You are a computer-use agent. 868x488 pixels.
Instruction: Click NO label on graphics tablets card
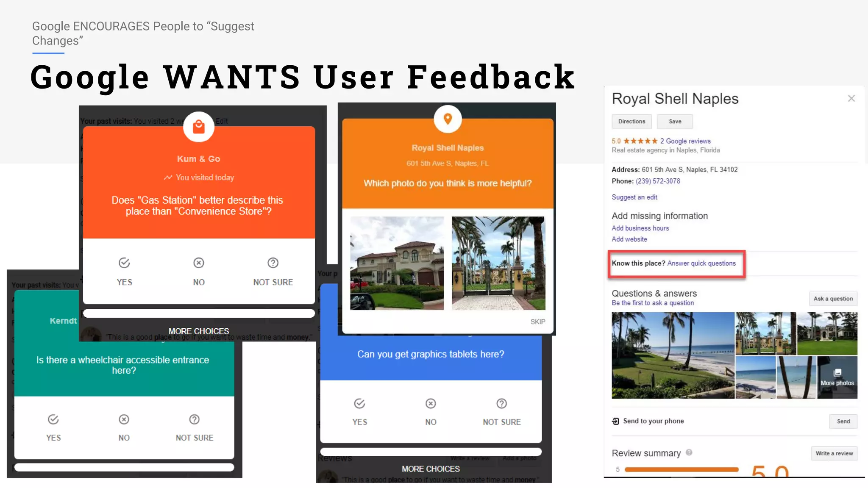click(x=431, y=422)
